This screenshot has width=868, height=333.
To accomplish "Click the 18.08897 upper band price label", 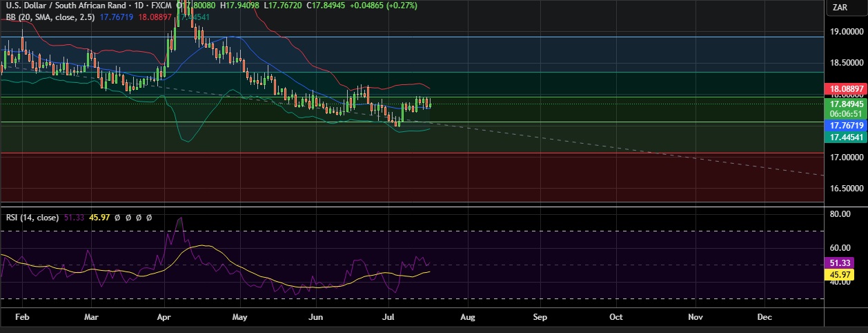I will (x=845, y=89).
